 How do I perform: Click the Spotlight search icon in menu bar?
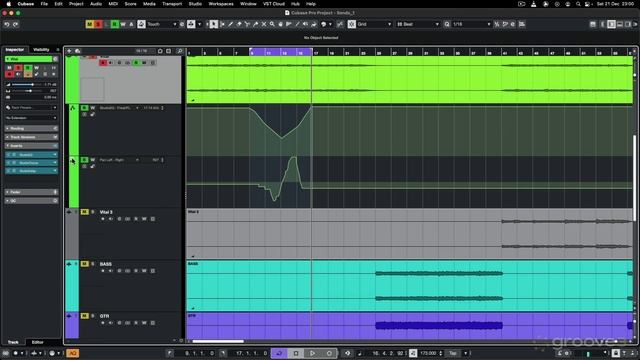(x=578, y=4)
